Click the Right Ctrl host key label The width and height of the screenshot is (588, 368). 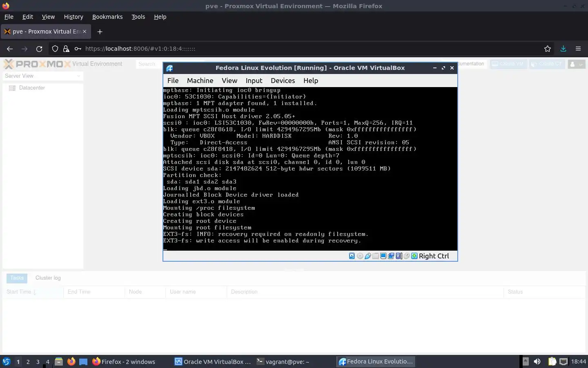[434, 256]
